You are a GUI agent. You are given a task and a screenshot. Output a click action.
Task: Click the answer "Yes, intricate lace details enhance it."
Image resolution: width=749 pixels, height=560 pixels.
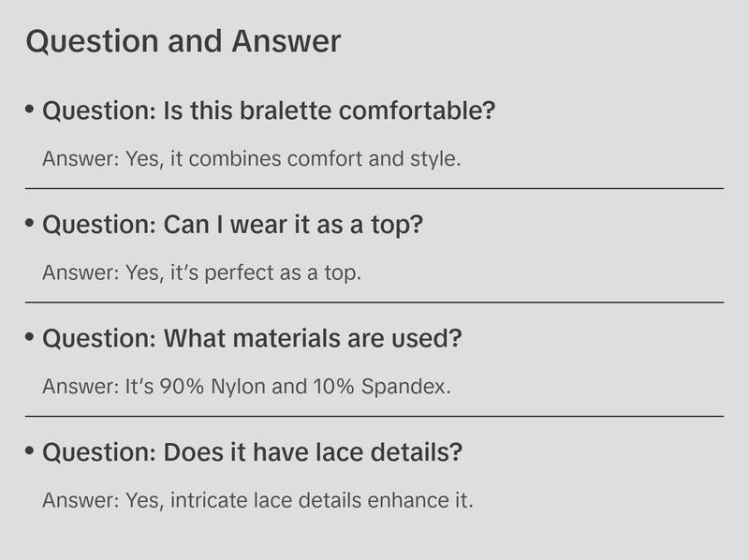click(x=257, y=500)
